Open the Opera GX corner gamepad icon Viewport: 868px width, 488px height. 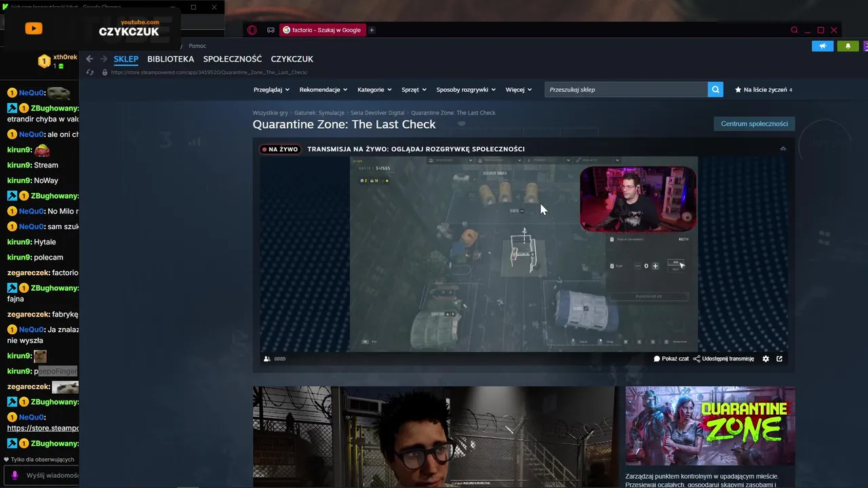[271, 30]
